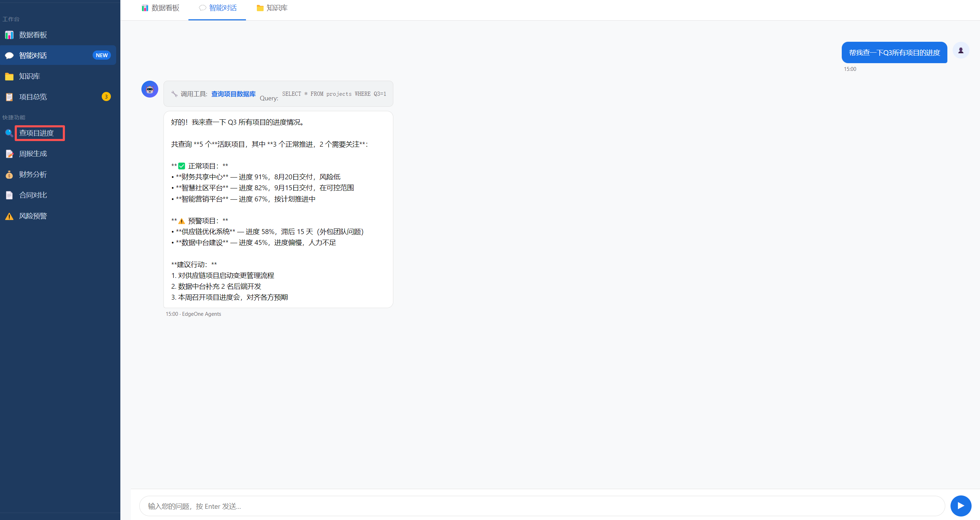
Task: Click the text 好的！我来查一下 Q3 所有项目的进度情况
Action: coord(238,122)
